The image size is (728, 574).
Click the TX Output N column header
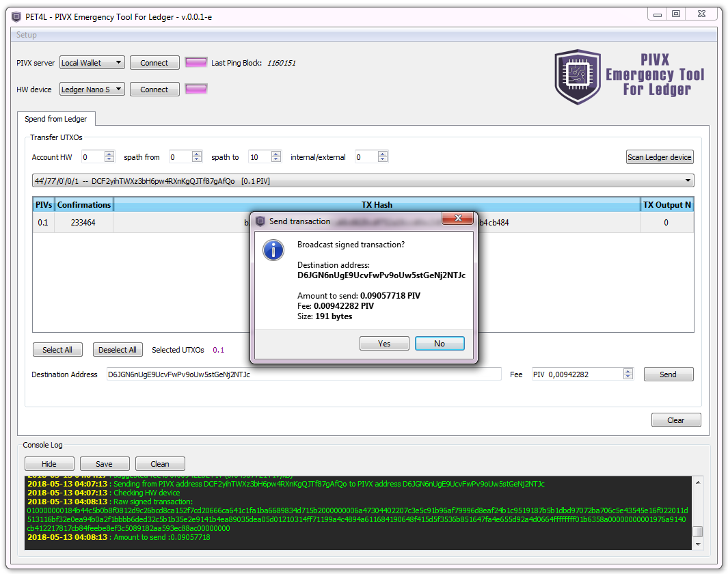[666, 204]
